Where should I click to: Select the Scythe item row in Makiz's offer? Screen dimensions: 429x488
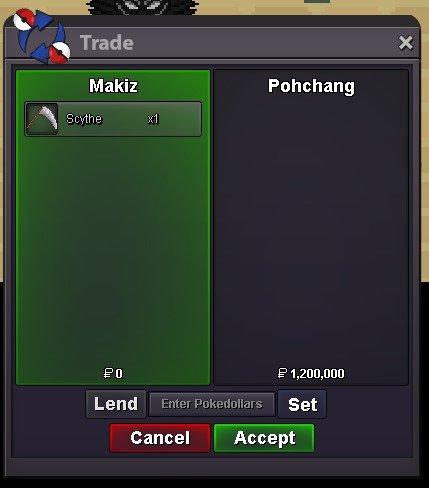tap(113, 119)
